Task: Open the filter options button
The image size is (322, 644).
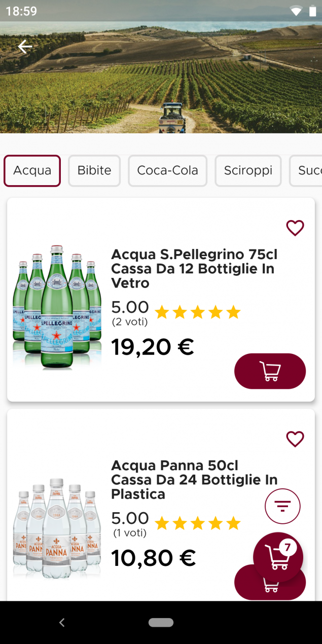Action: (282, 506)
